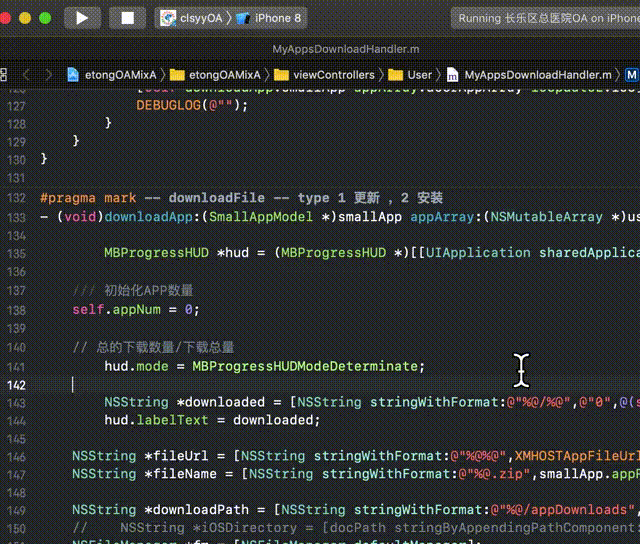The image size is (640, 544).
Task: Click line number 138 in the gutter
Action: tap(16, 310)
